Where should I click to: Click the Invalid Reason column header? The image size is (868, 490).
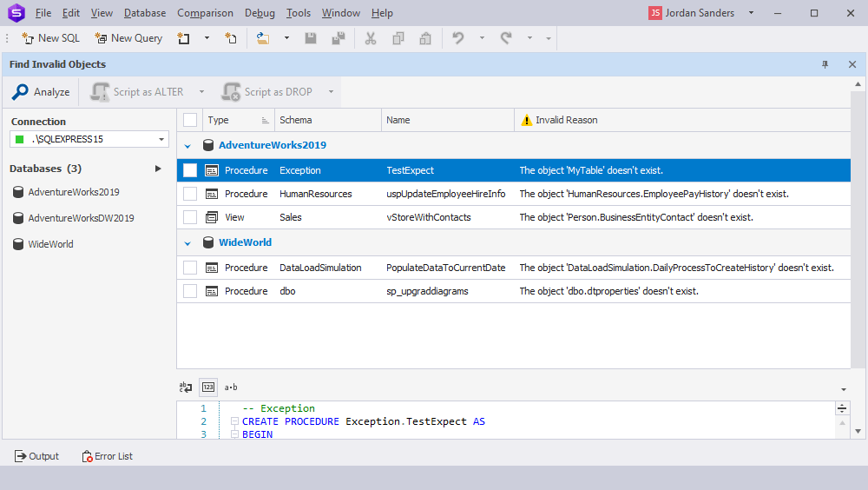[x=566, y=120]
